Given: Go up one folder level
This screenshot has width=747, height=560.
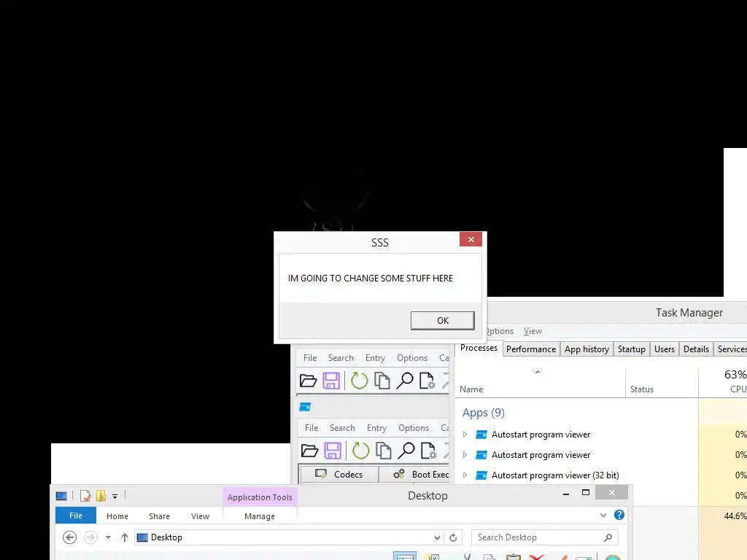Looking at the screenshot, I should click(125, 537).
